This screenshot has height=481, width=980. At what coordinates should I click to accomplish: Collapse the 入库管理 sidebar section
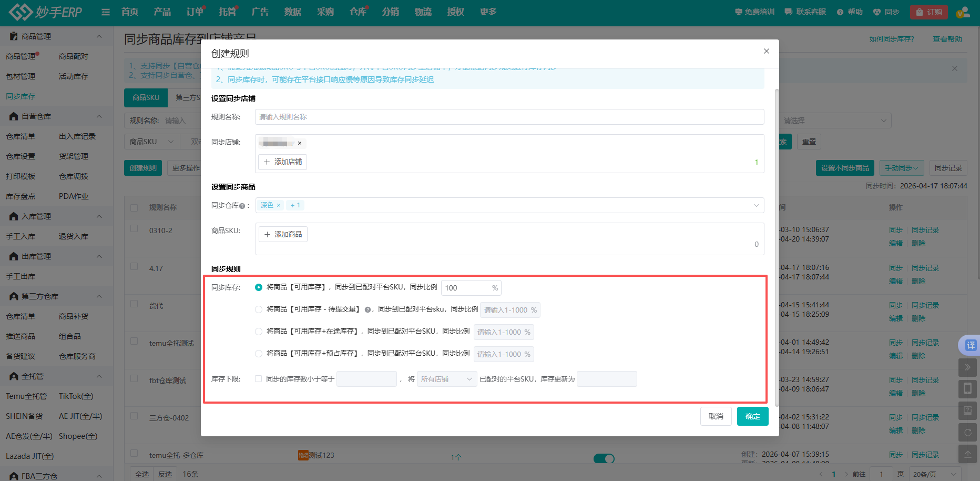coord(99,216)
